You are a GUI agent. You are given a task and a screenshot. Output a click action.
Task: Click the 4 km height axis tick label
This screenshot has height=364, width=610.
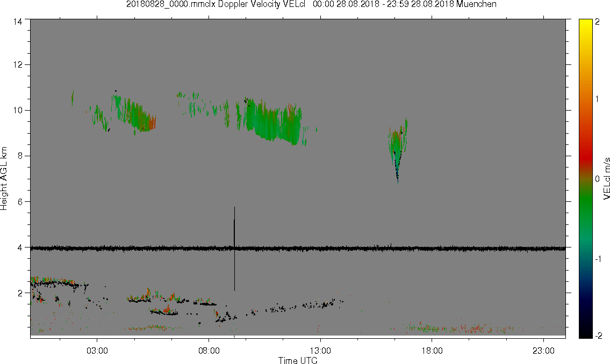click(x=20, y=247)
